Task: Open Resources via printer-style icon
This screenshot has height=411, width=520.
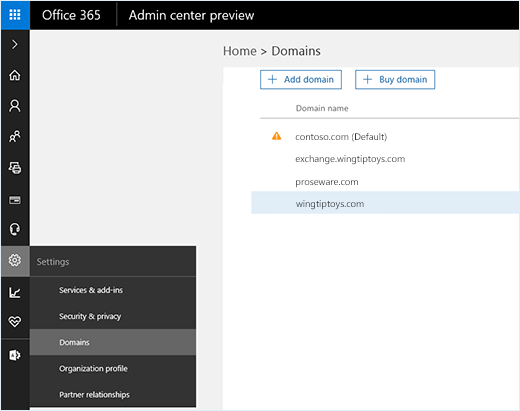Action: tap(15, 168)
